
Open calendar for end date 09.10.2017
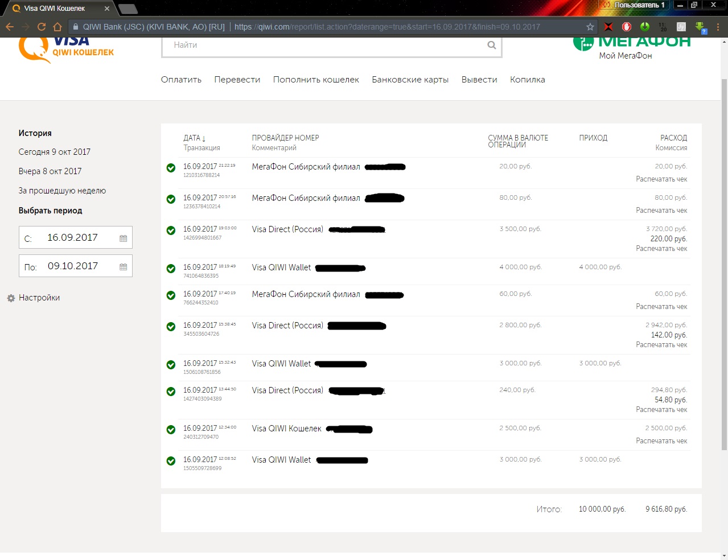pyautogui.click(x=123, y=267)
